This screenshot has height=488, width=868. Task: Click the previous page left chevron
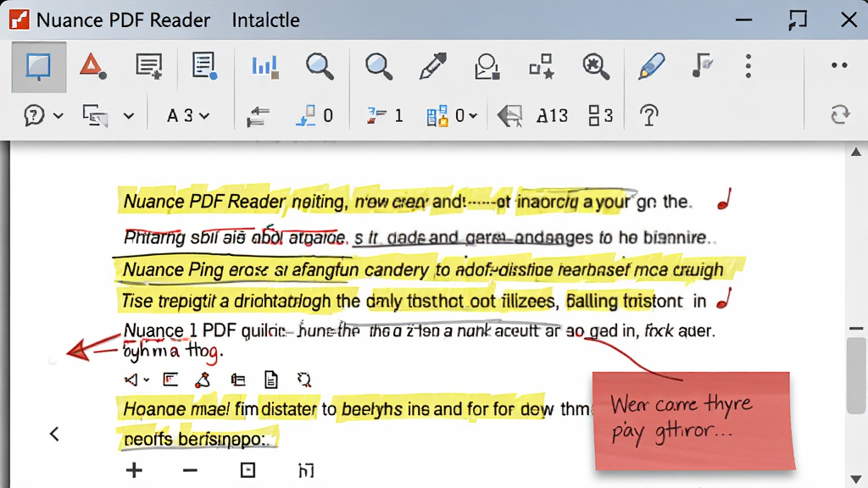54,434
